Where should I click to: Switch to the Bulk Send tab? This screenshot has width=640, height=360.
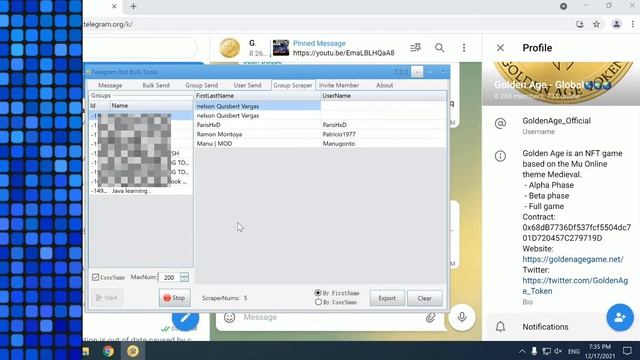156,85
